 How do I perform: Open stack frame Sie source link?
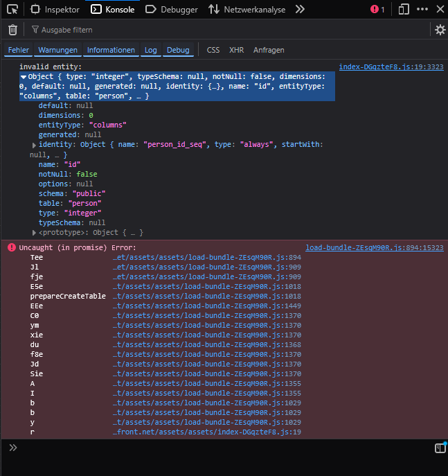(x=207, y=373)
